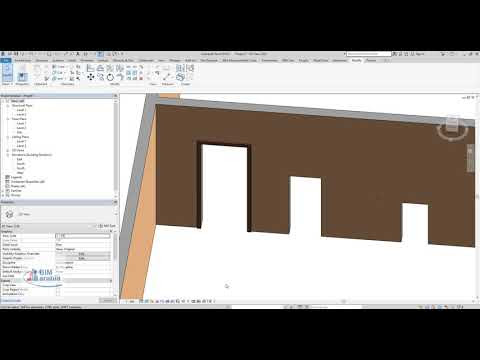This screenshot has width=480, height=360.
Task: Toggle the Crop View checkbox
Action: [x=58, y=285]
